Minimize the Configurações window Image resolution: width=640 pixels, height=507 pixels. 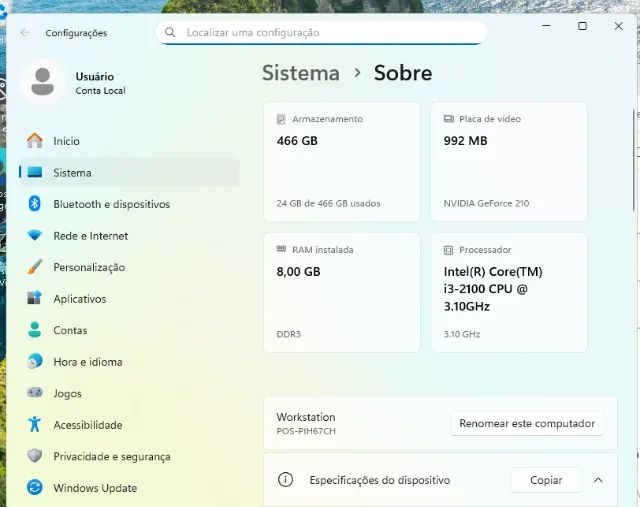(x=546, y=26)
